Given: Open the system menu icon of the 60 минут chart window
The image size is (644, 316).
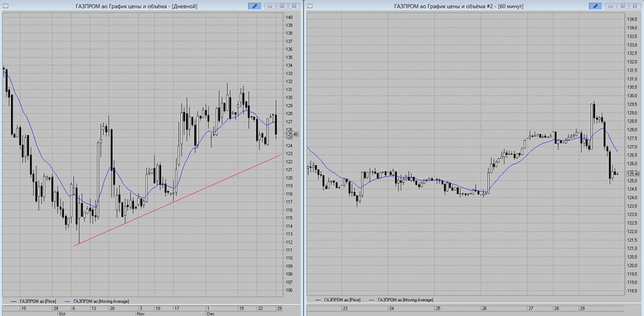Looking at the screenshot, I should point(310,6).
